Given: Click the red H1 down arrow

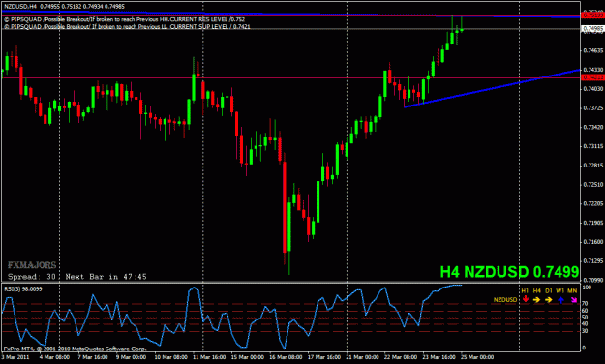Looking at the screenshot, I should coord(525,299).
